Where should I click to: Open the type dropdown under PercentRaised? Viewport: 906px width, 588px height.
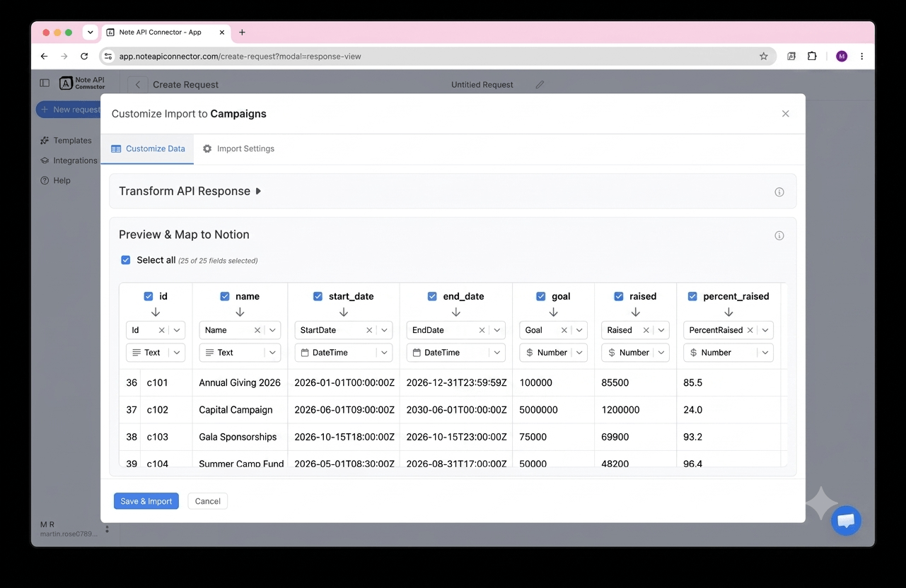click(x=728, y=353)
